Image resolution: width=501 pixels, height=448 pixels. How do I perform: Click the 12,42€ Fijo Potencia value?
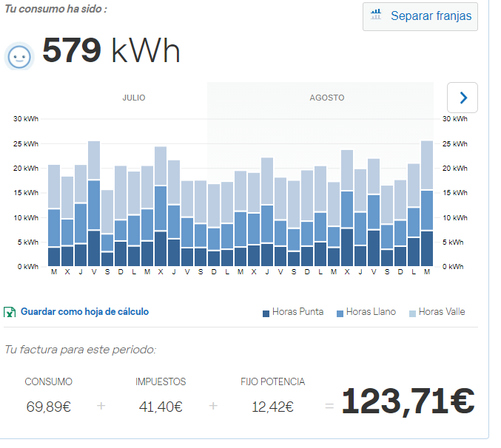272,406
